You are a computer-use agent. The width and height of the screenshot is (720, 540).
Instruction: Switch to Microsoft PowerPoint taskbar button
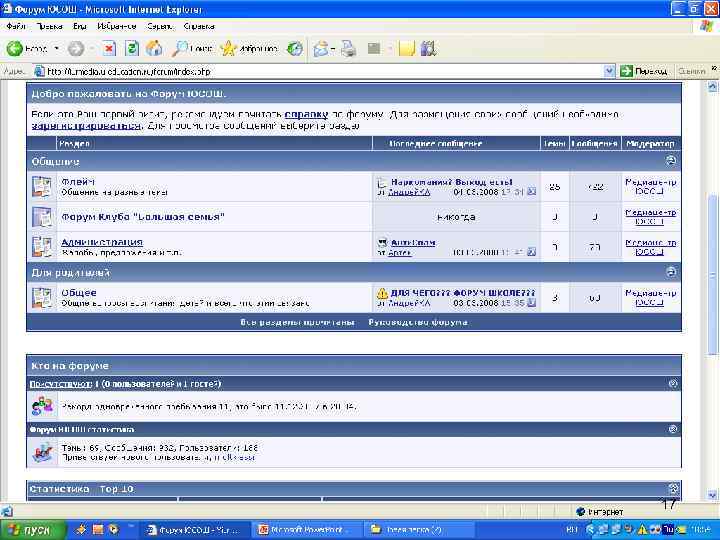[x=305, y=530]
